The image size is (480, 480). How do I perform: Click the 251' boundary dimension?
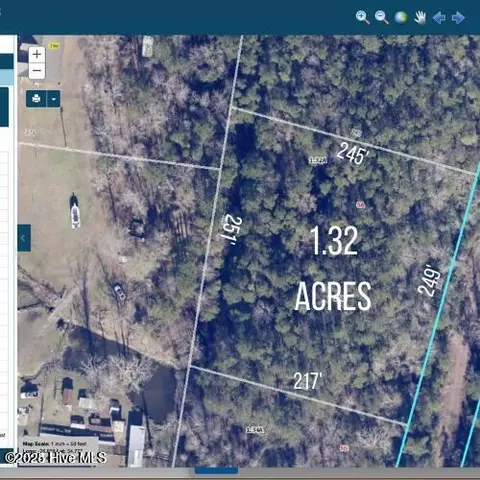point(231,228)
